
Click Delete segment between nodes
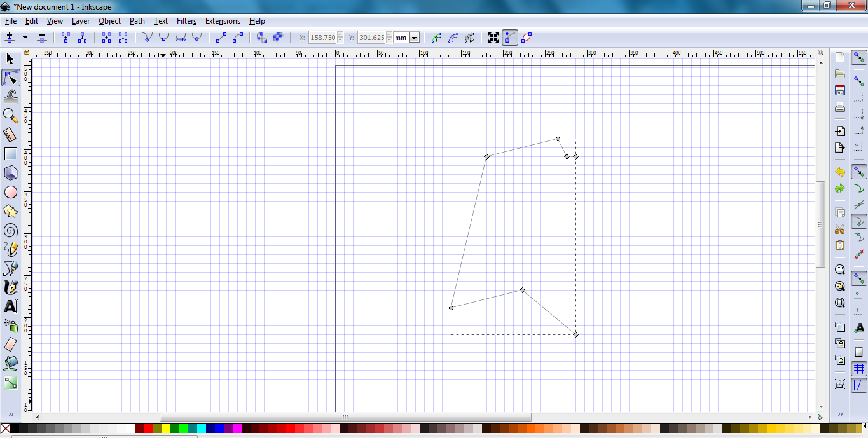tap(123, 38)
